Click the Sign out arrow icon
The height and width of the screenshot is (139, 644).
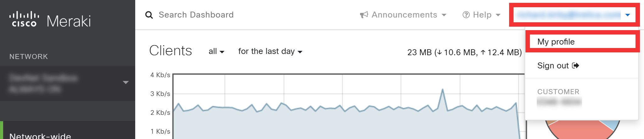(575, 66)
